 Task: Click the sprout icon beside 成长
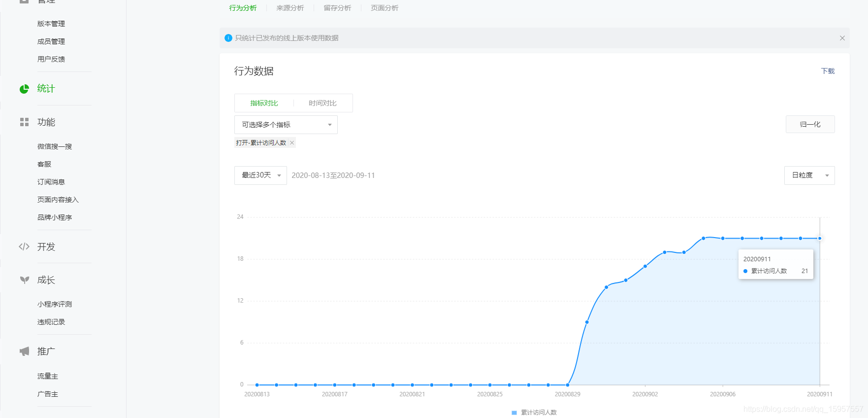pos(24,280)
